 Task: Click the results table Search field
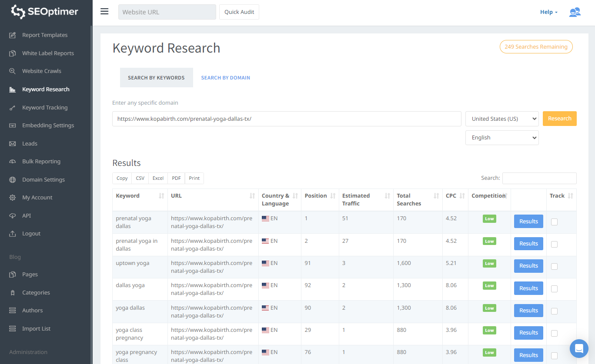click(539, 178)
